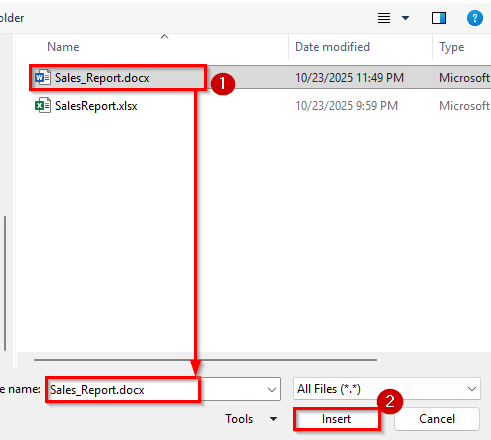Sort by the Name column header
This screenshot has height=440, width=491.
63,47
